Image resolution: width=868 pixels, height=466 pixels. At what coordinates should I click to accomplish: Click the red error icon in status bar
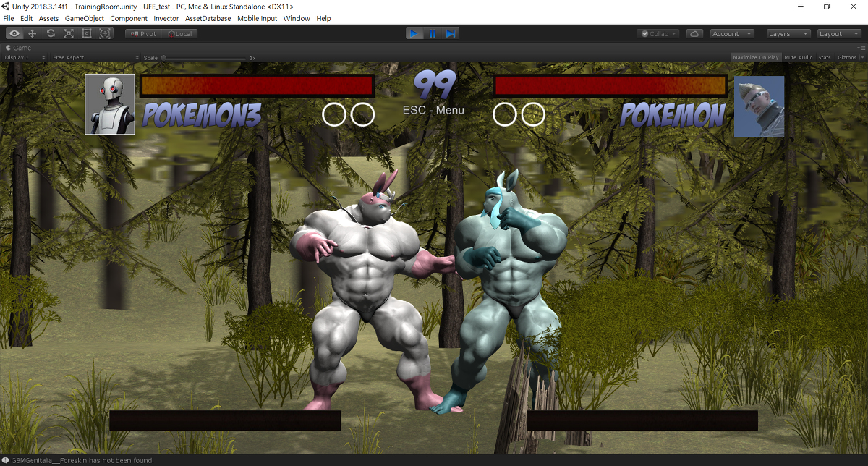[5, 460]
